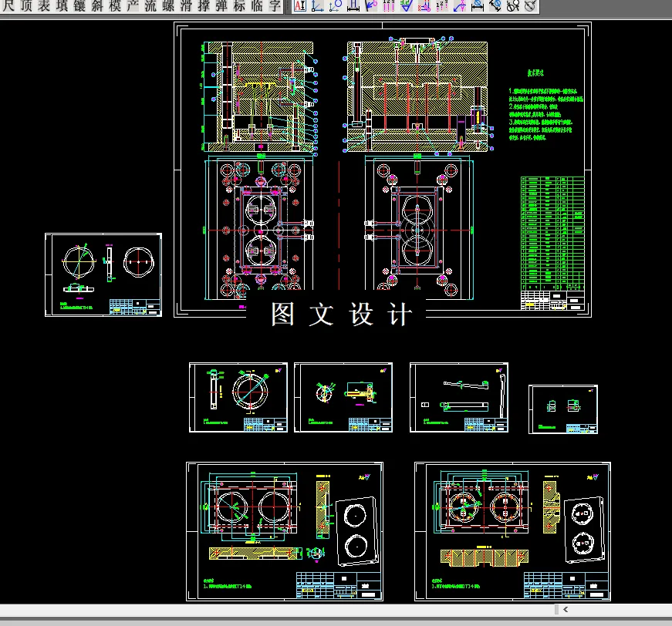Click the 弹 toolbar button
672x626 pixels.
pyautogui.click(x=221, y=5)
